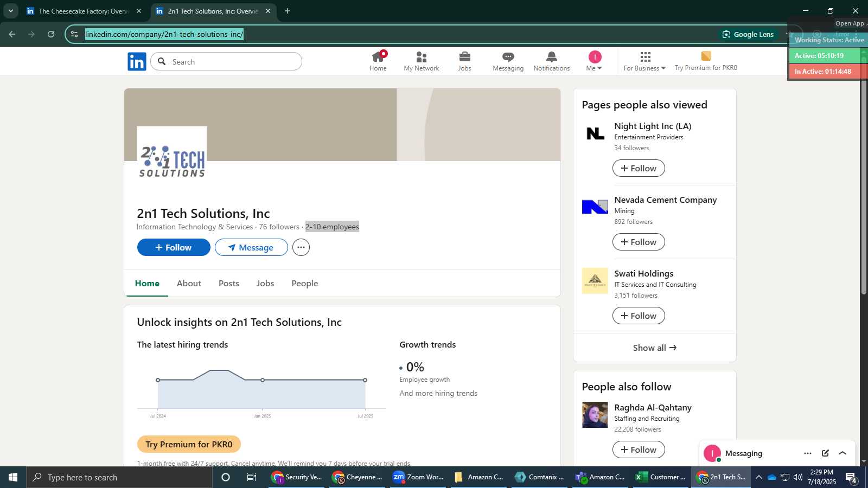Viewport: 868px width, 488px height.
Task: Click 2n1 Tech Solutions logo image
Action: click(172, 161)
